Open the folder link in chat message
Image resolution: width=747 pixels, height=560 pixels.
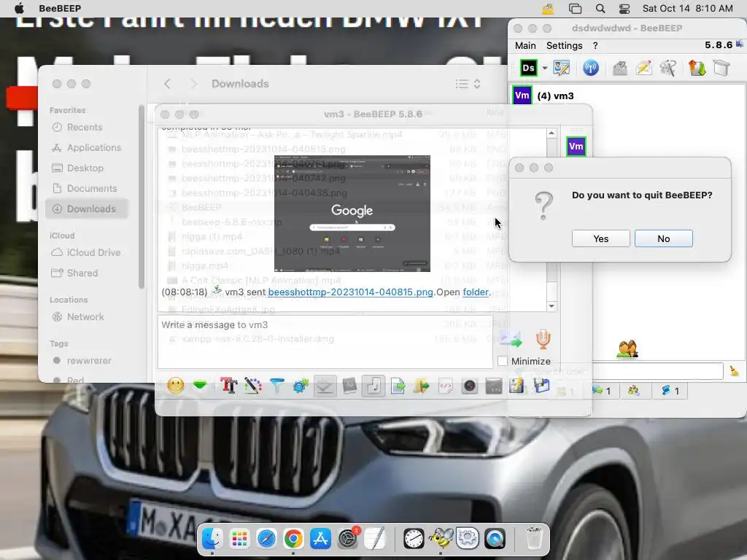pos(476,292)
